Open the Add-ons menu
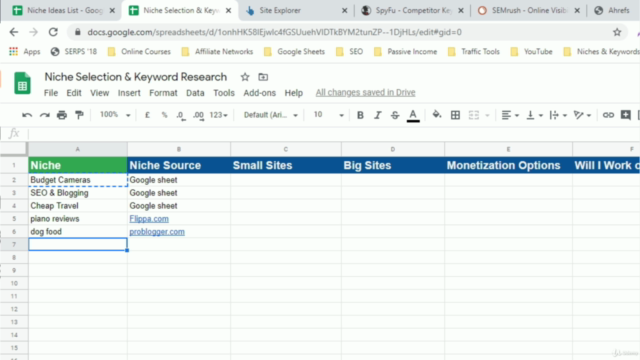The image size is (640, 360). (260, 93)
